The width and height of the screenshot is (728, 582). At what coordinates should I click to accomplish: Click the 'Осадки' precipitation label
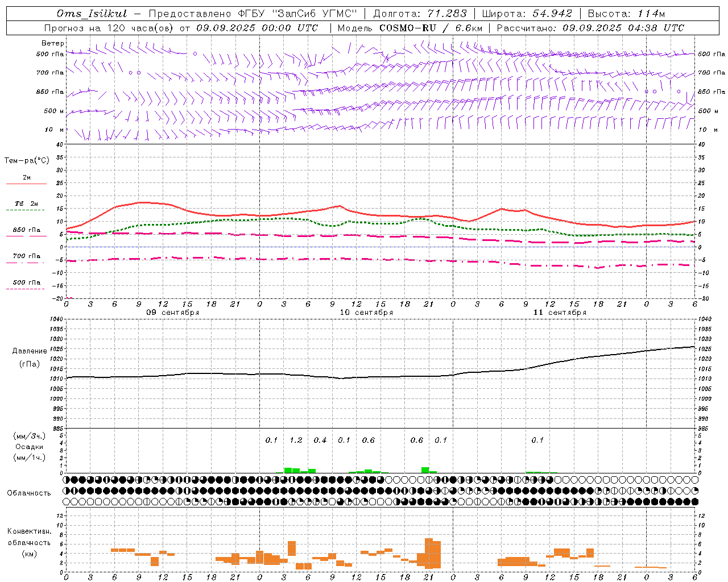coord(29,447)
